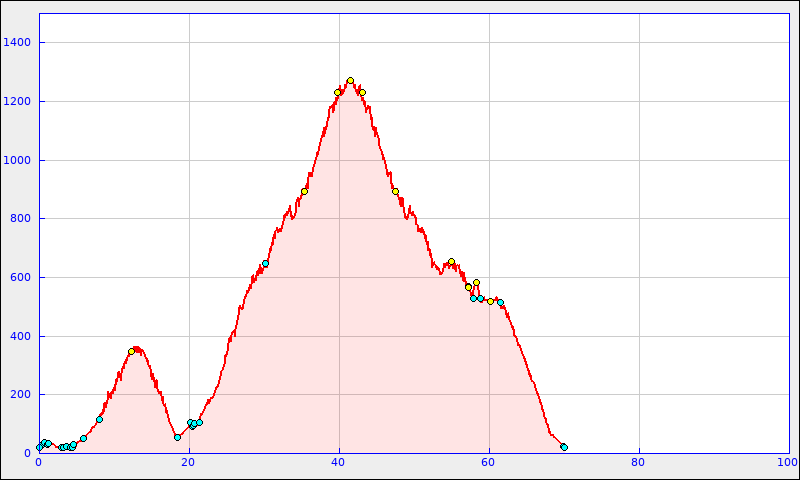Screen dimensions: 800x480
Task: Click the 1000 label on the vertical axis
Action: click(x=17, y=160)
